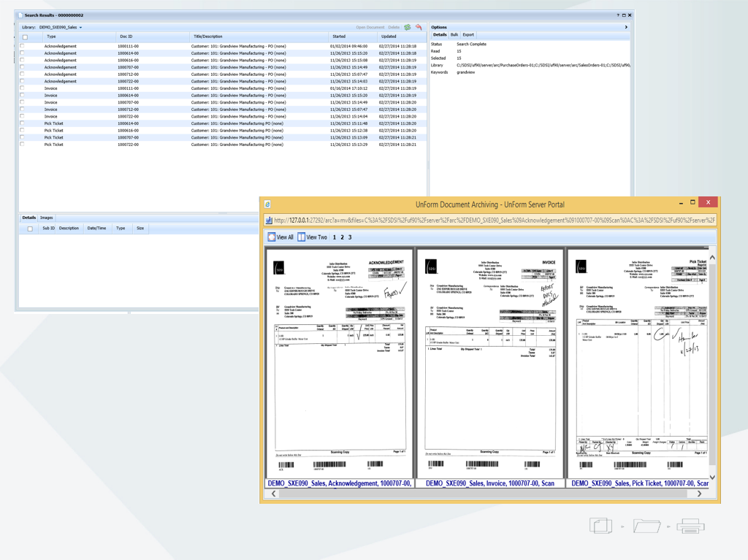Switch to the Export tab in Options

468,35
